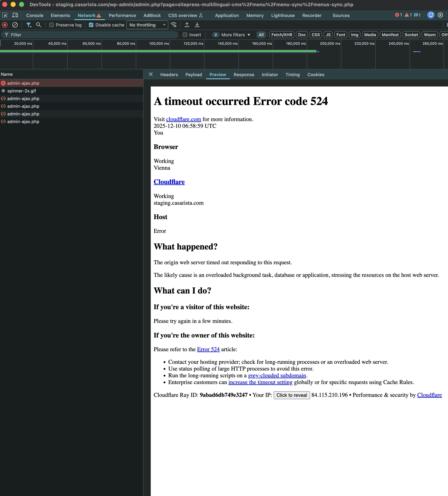
Task: Follow the Error 524 article link
Action: (x=208, y=349)
